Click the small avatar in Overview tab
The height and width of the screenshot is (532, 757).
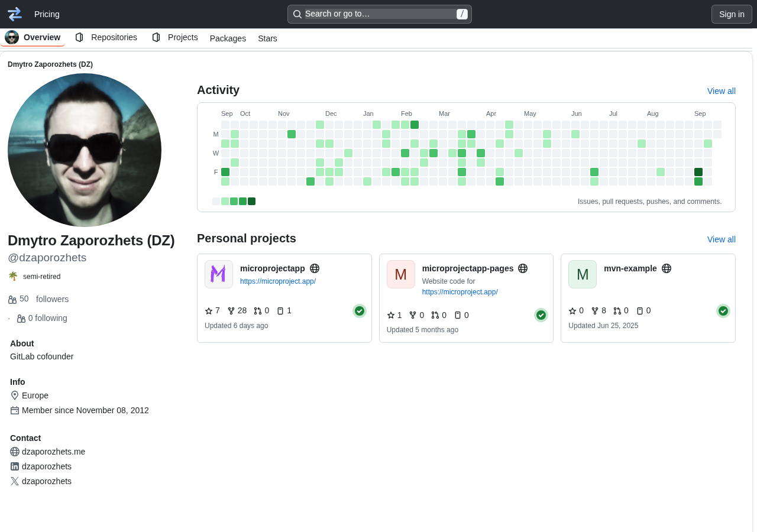click(x=12, y=37)
